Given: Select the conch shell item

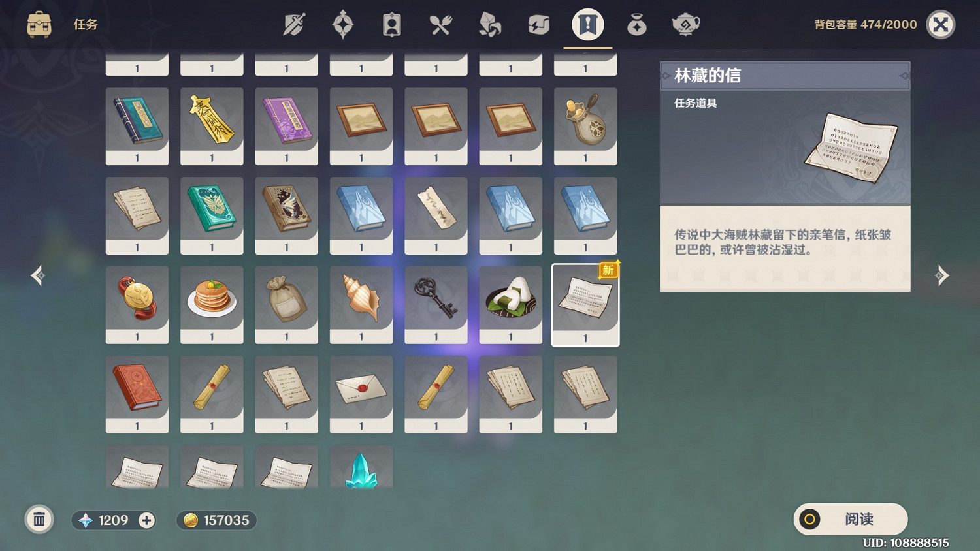Looking at the screenshot, I should pos(361,305).
